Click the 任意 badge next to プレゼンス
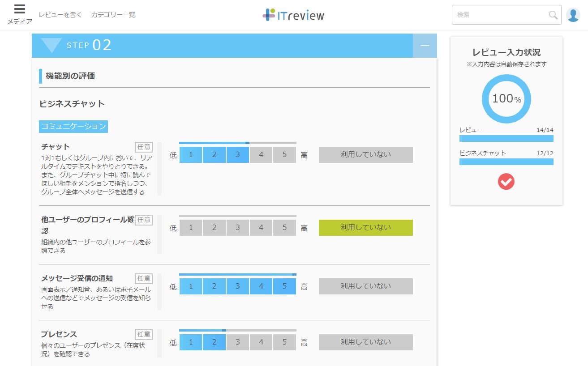Screen dimensions: 588x366 [143, 334]
